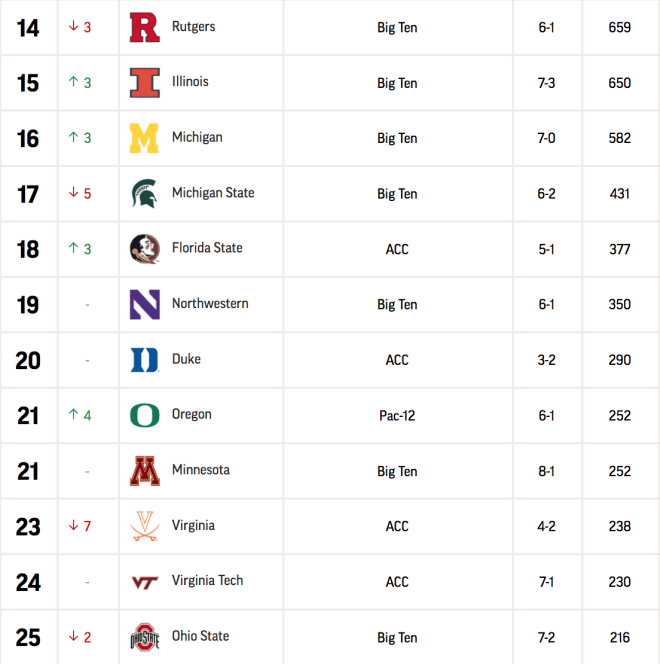This screenshot has width=660, height=664.
Task: Open the Virginia Tech team link
Action: [x=207, y=581]
